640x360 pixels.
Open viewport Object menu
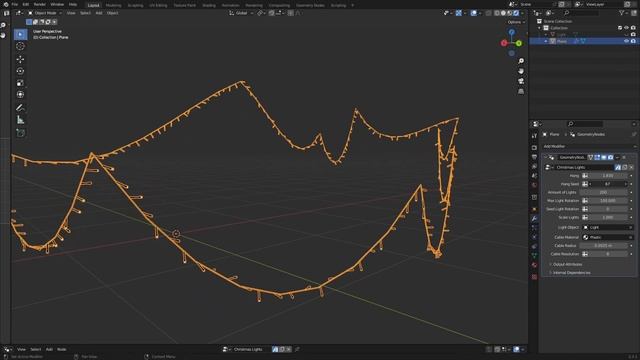(112, 13)
